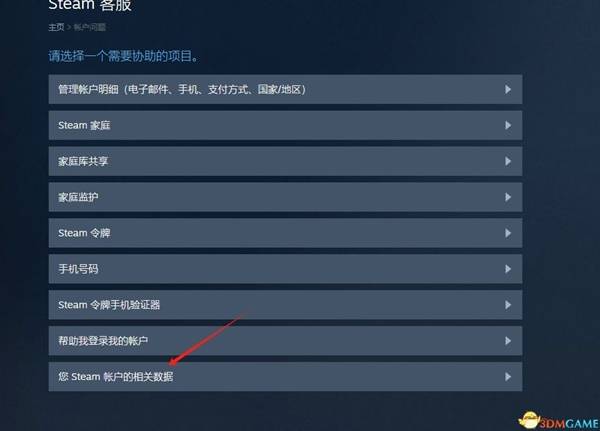600x431 pixels.
Task: Open the 手机号码 help item
Action: [285, 269]
